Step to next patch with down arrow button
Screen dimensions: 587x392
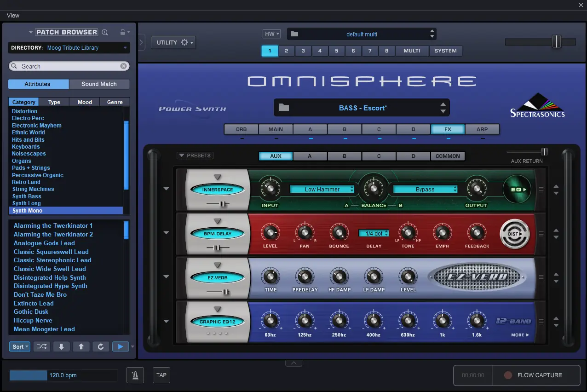61,346
